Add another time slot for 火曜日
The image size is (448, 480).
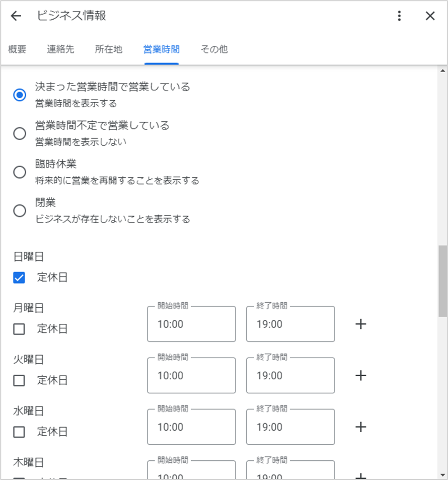point(361,375)
